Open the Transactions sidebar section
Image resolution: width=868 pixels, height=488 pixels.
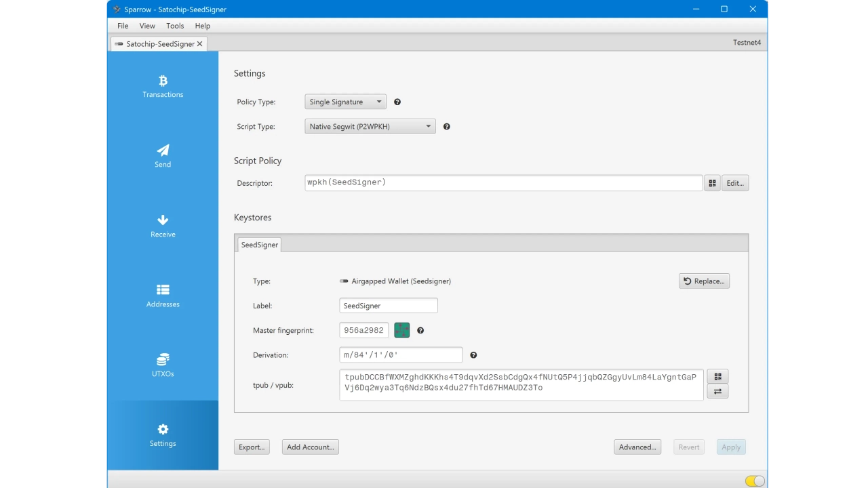(163, 87)
